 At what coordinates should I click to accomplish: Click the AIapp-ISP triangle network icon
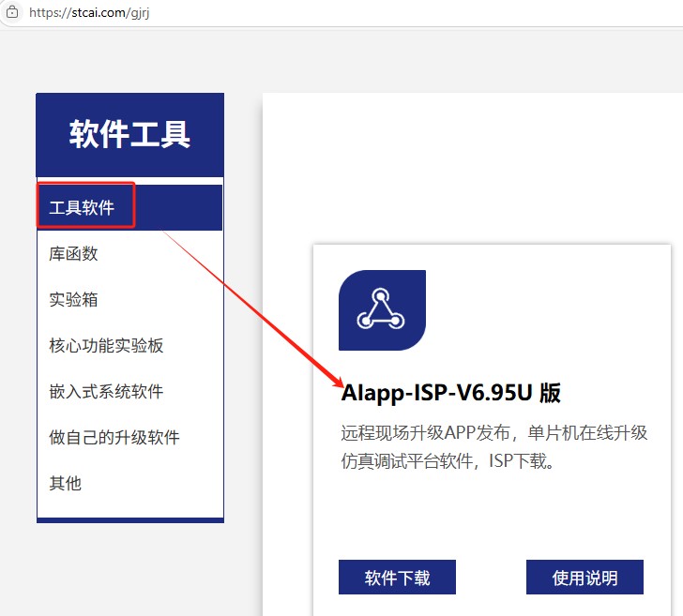pos(382,310)
